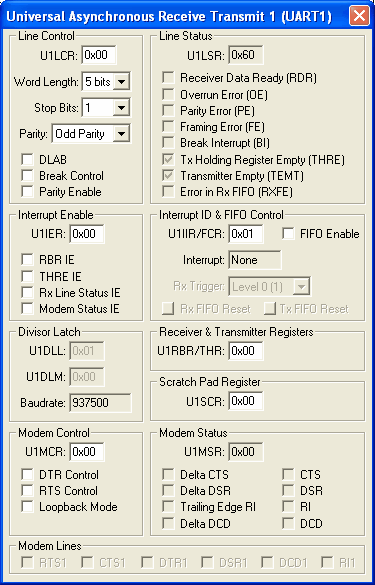Image resolution: width=375 pixels, height=585 pixels.
Task: Open the Word Length dropdown
Action: (x=122, y=82)
